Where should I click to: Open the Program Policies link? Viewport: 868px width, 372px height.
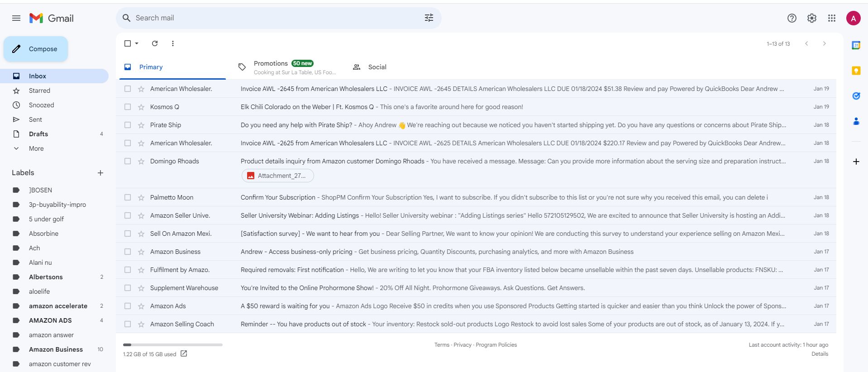[x=496, y=345]
